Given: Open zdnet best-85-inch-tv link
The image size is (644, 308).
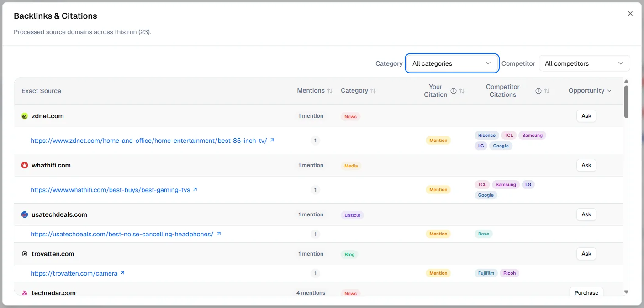Looking at the screenshot, I should (x=149, y=141).
